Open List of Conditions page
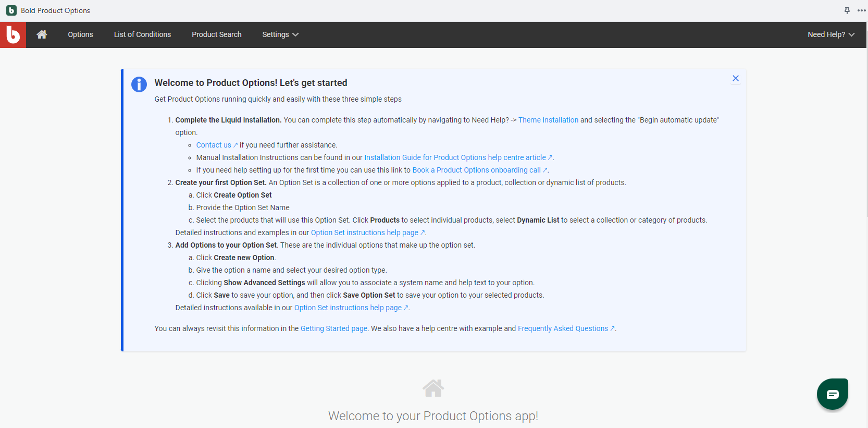 click(x=142, y=34)
